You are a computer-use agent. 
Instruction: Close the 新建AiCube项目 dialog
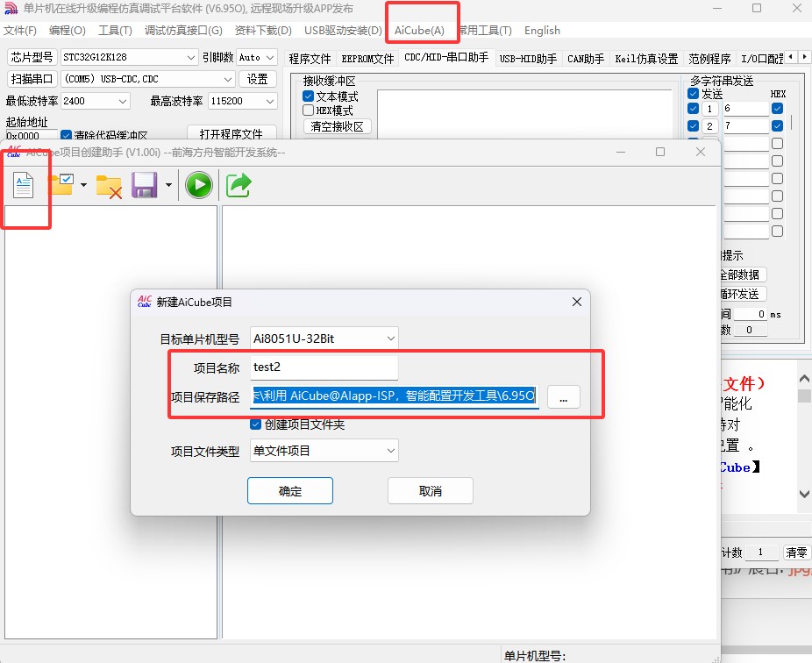tap(576, 302)
